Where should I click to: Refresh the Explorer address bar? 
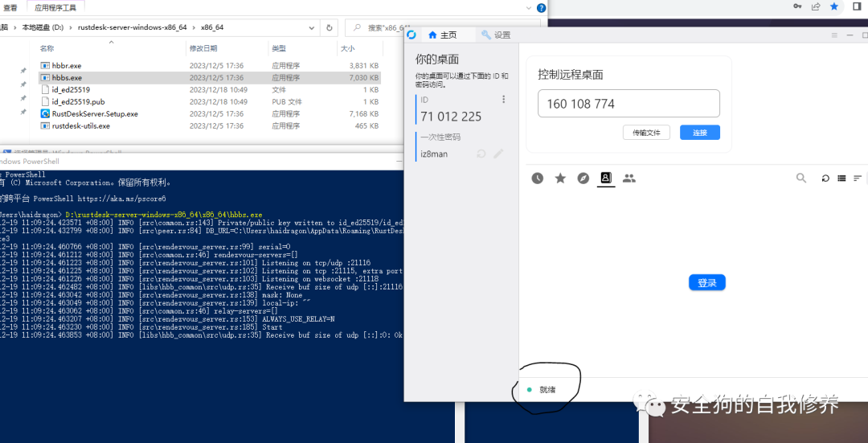(330, 27)
